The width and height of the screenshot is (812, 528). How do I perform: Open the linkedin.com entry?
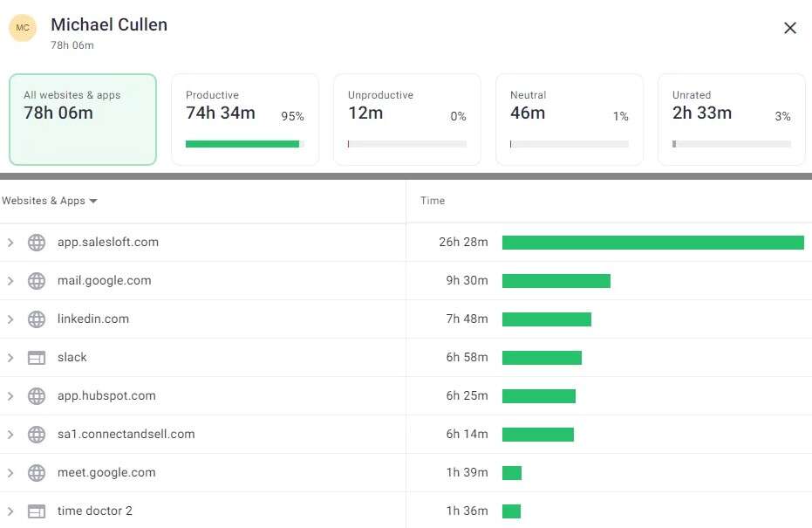[10, 319]
